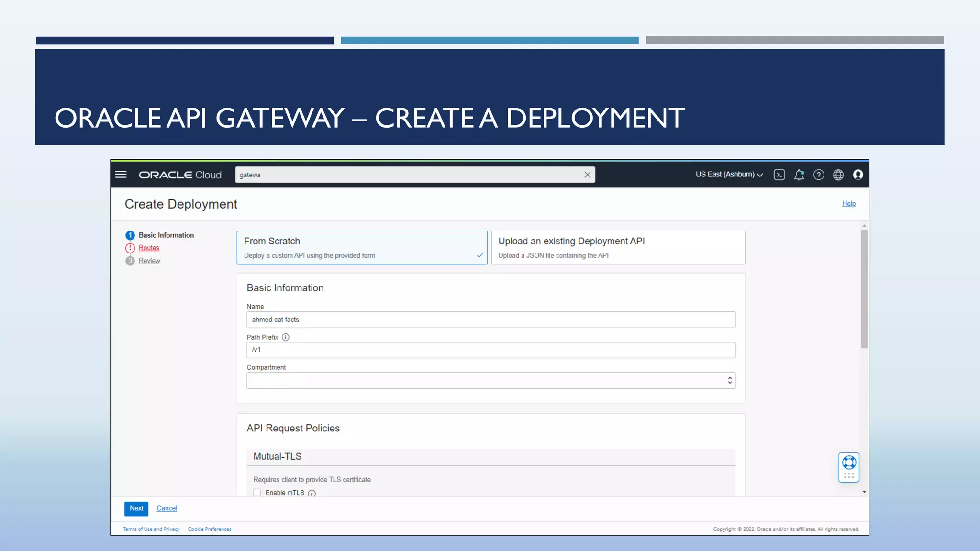Image resolution: width=980 pixels, height=551 pixels.
Task: Clear the search box with X
Action: click(587, 175)
